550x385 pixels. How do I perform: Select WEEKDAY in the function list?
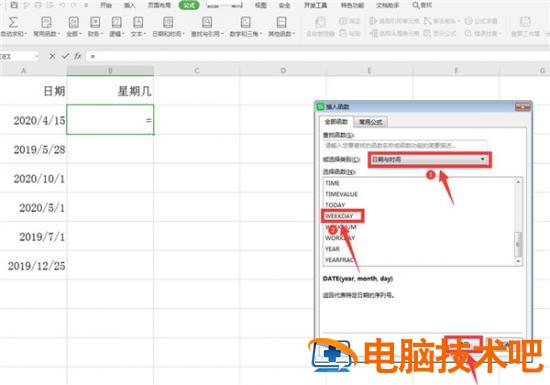click(339, 216)
